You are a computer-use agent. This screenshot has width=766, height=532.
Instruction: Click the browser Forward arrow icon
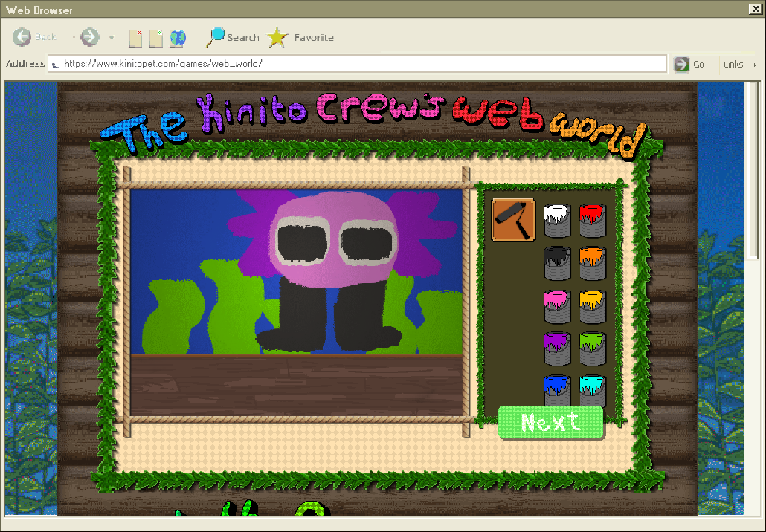89,37
